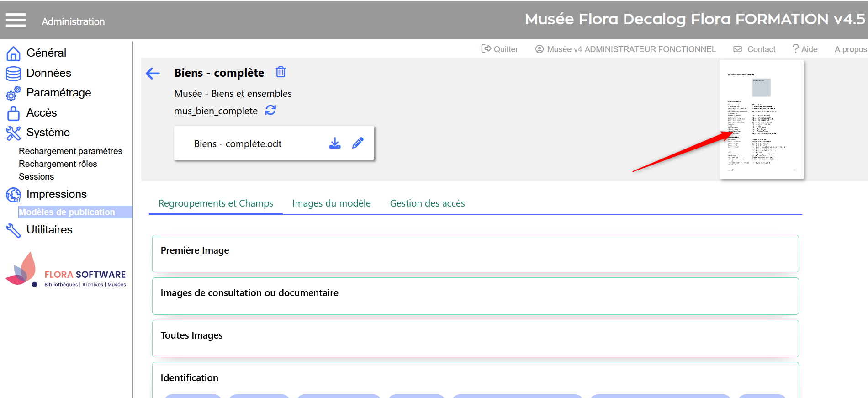Click the blue back arrow
Image resolution: width=868 pixels, height=398 pixels.
tap(153, 73)
